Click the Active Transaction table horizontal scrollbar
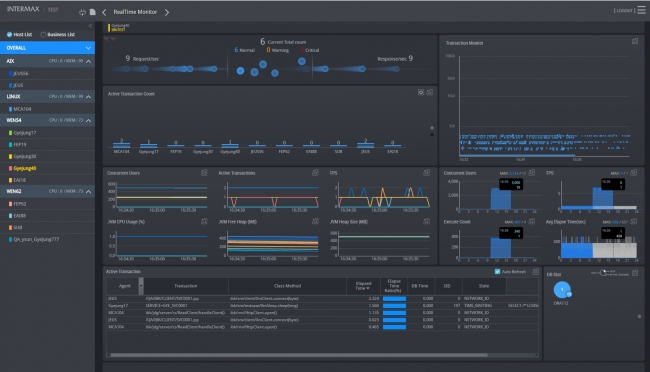 [x=298, y=355]
